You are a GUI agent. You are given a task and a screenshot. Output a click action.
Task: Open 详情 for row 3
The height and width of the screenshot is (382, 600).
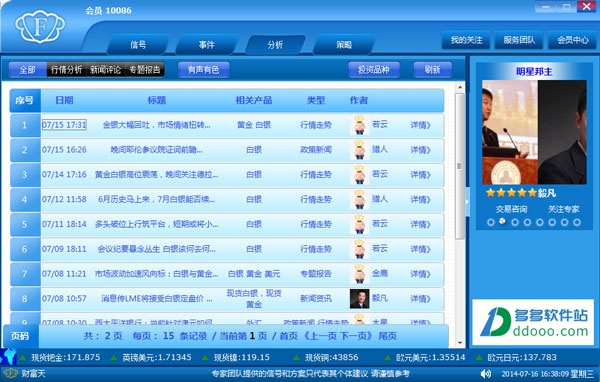pyautogui.click(x=421, y=175)
